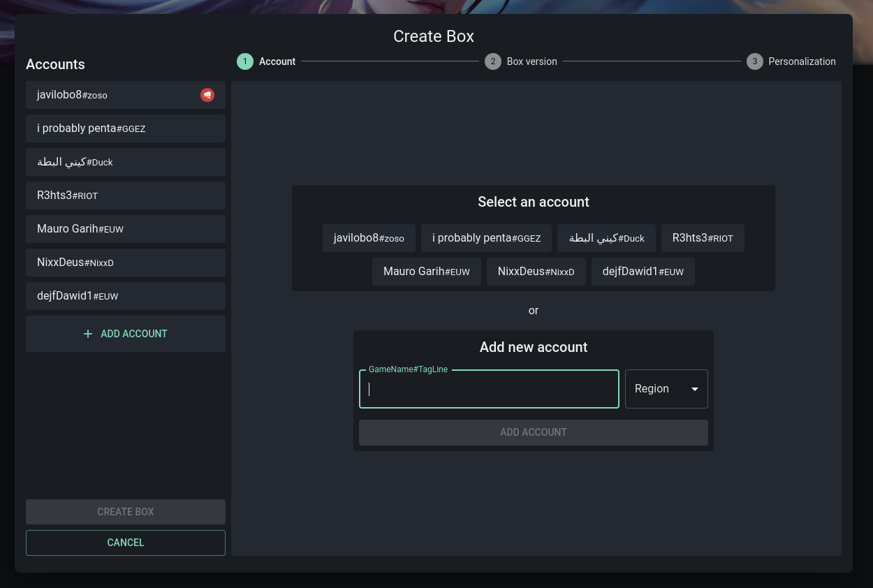Focus the GameName#TagLine input field
Screen dimensions: 873x588
[x=489, y=389]
